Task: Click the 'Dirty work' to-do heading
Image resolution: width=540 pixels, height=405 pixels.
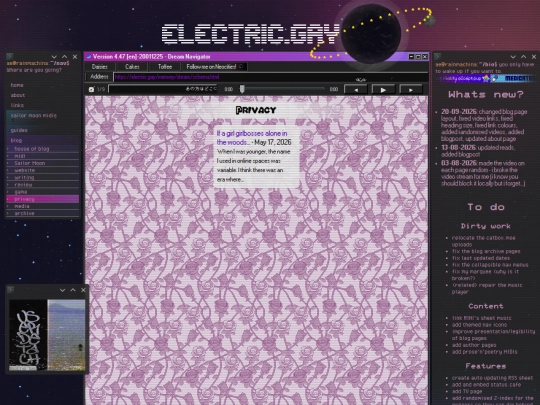Action: coord(486,226)
